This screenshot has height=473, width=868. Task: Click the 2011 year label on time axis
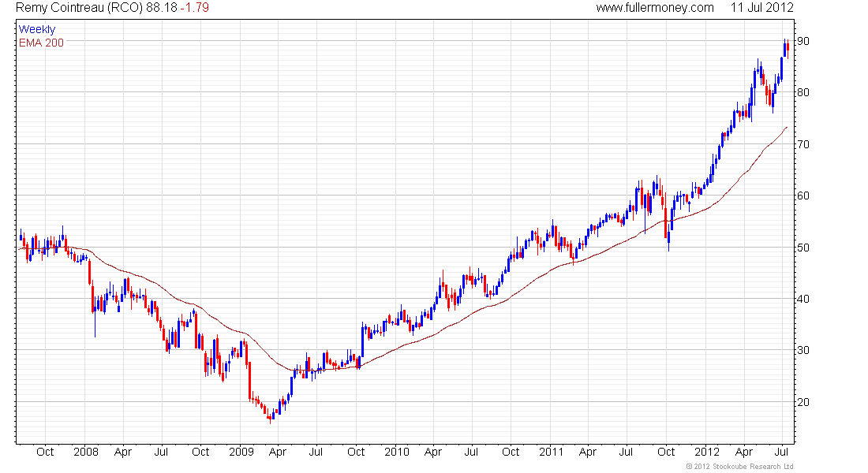tap(552, 452)
